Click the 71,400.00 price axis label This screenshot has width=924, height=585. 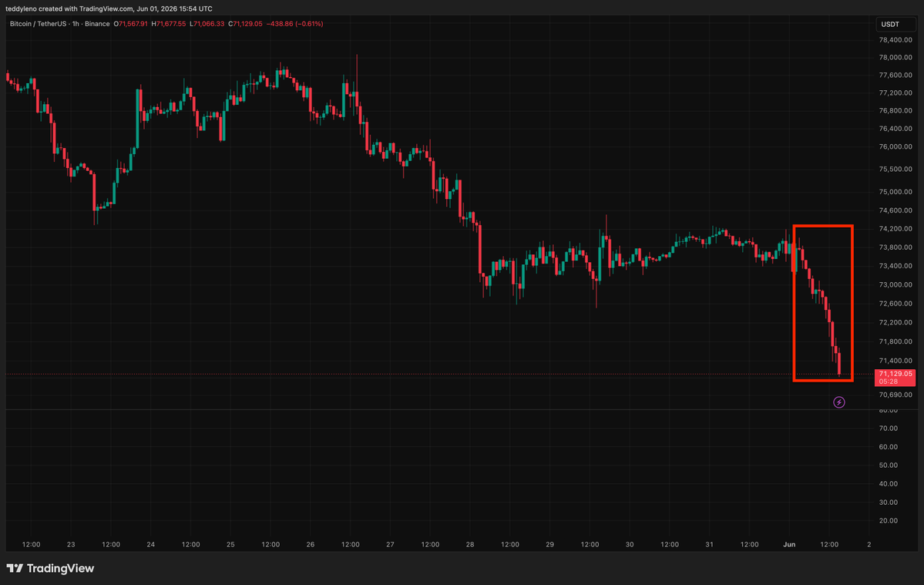895,361
